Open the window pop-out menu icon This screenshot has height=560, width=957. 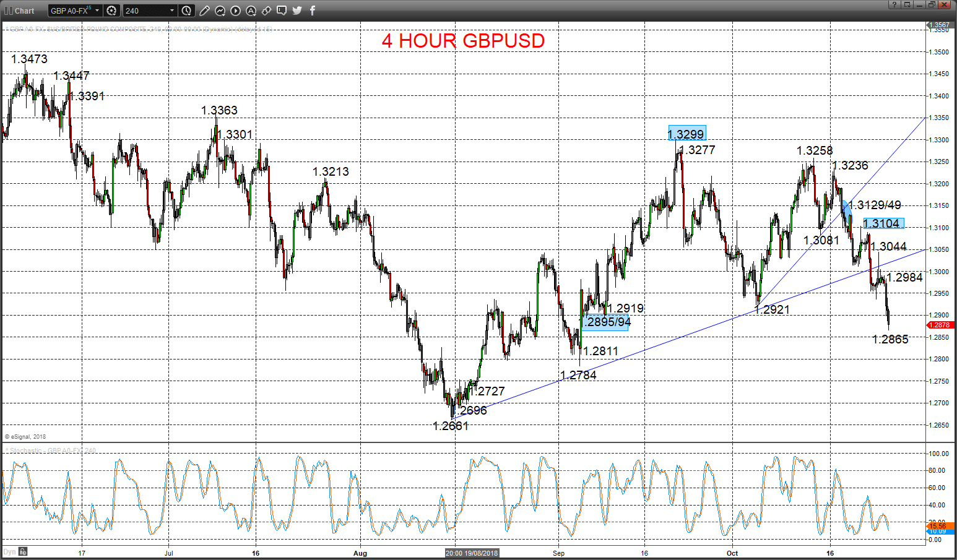click(x=907, y=4)
